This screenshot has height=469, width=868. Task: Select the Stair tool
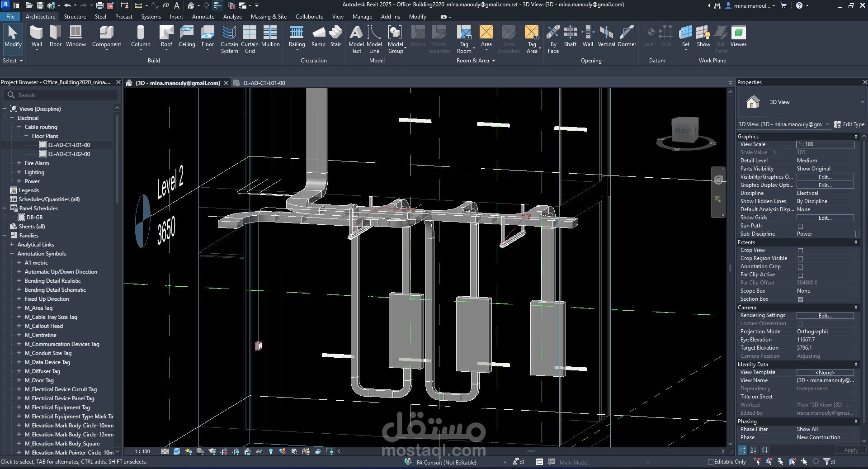tap(335, 36)
